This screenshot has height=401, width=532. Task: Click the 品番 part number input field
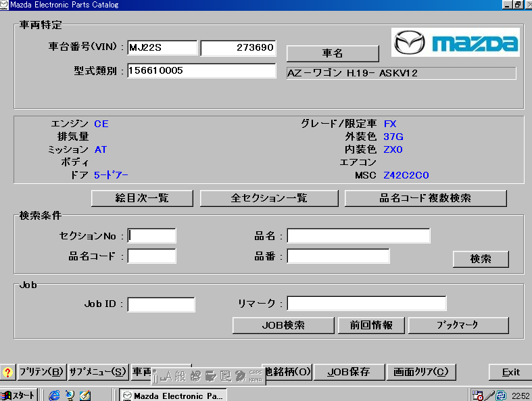338,256
